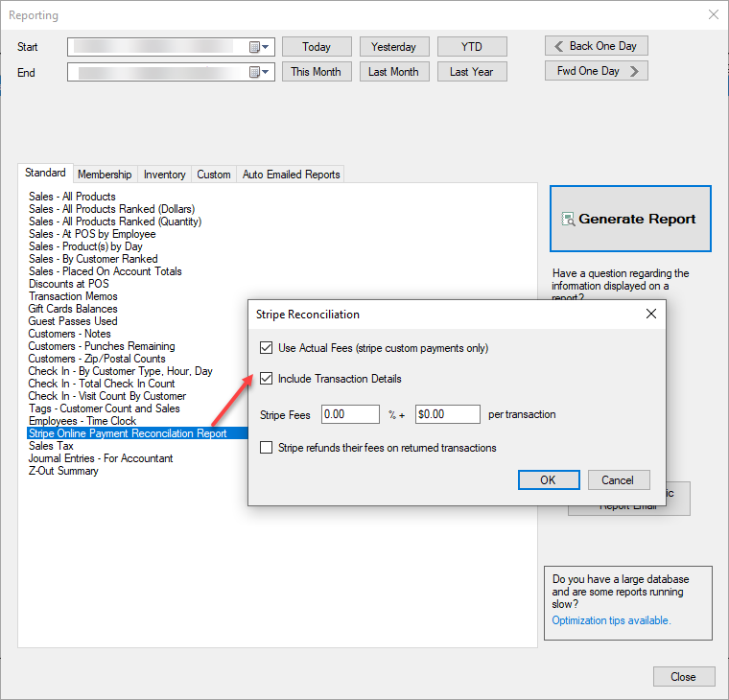
Task: Confirm Stripe Reconciliation with OK
Action: point(549,479)
